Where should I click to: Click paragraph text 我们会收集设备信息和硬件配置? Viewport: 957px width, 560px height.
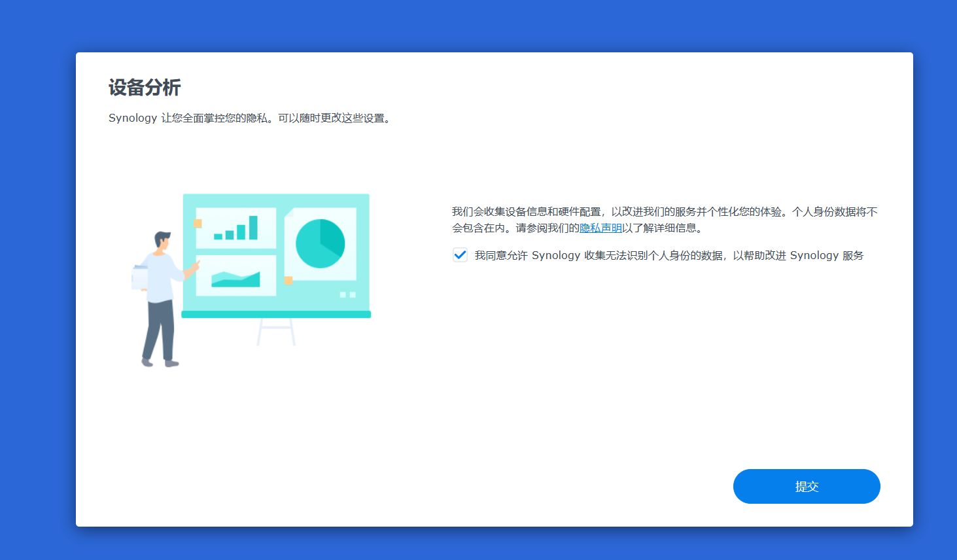[x=527, y=212]
